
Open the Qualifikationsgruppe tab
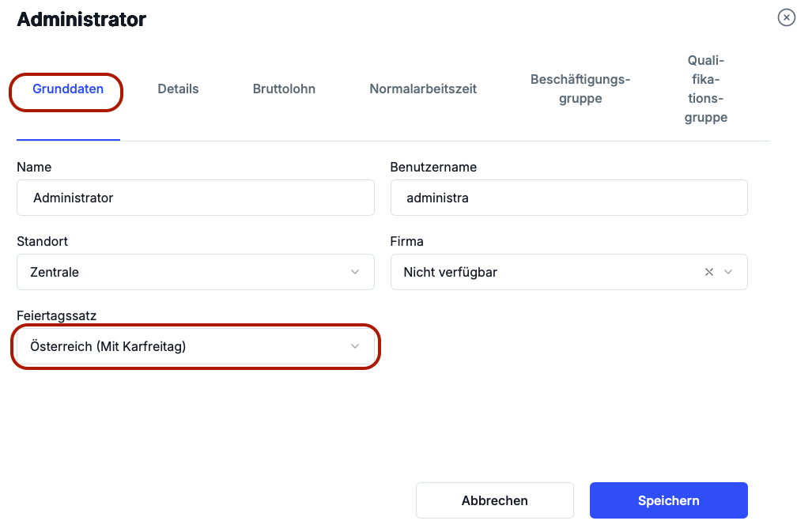click(706, 89)
